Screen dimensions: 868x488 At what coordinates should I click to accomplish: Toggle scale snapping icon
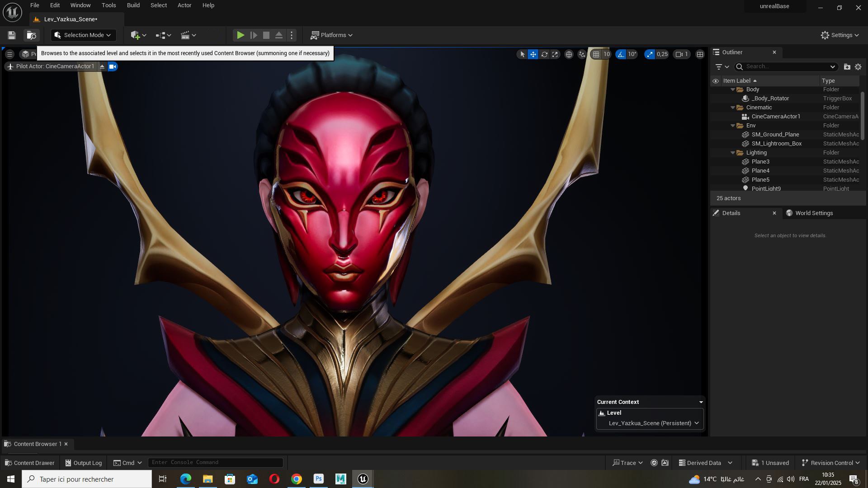[650, 54]
